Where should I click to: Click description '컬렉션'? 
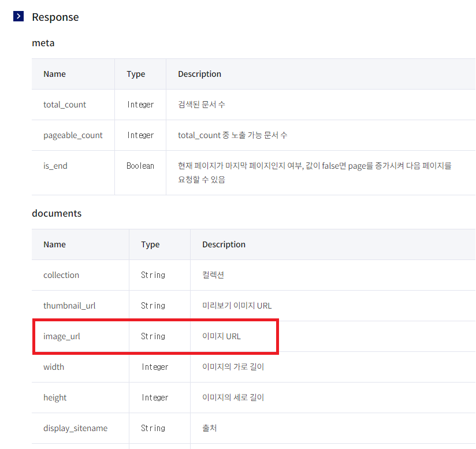[x=213, y=275]
